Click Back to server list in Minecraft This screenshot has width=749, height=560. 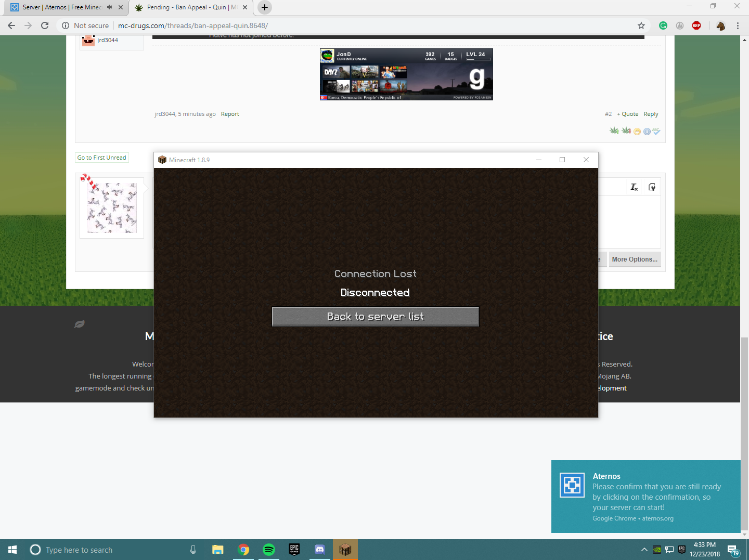coord(376,317)
